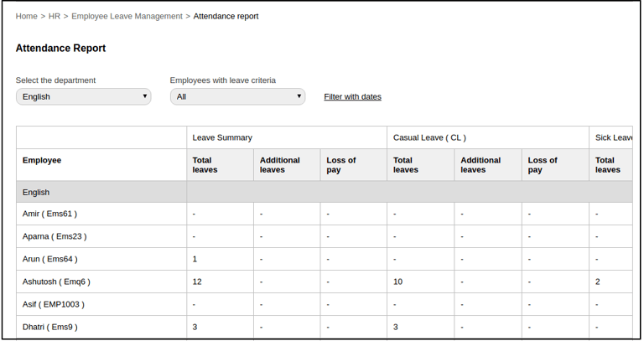644x341 pixels.
Task: Select the Leave Summary header cell
Action: [222, 137]
